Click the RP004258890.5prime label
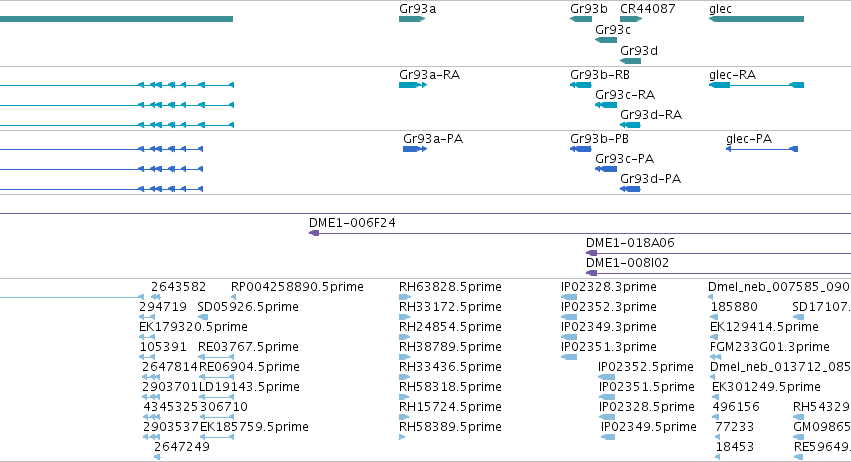Screen dimensions: 851x462 point(297,287)
